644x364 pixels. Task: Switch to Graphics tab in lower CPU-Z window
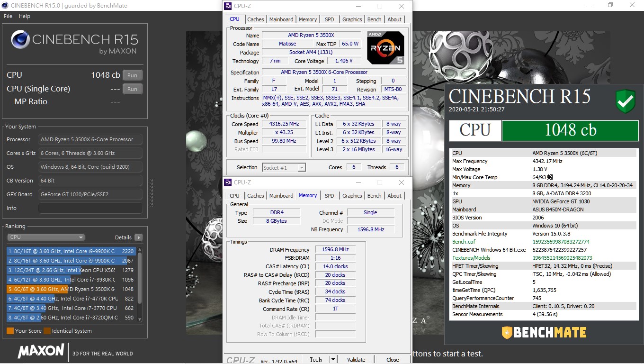352,196
